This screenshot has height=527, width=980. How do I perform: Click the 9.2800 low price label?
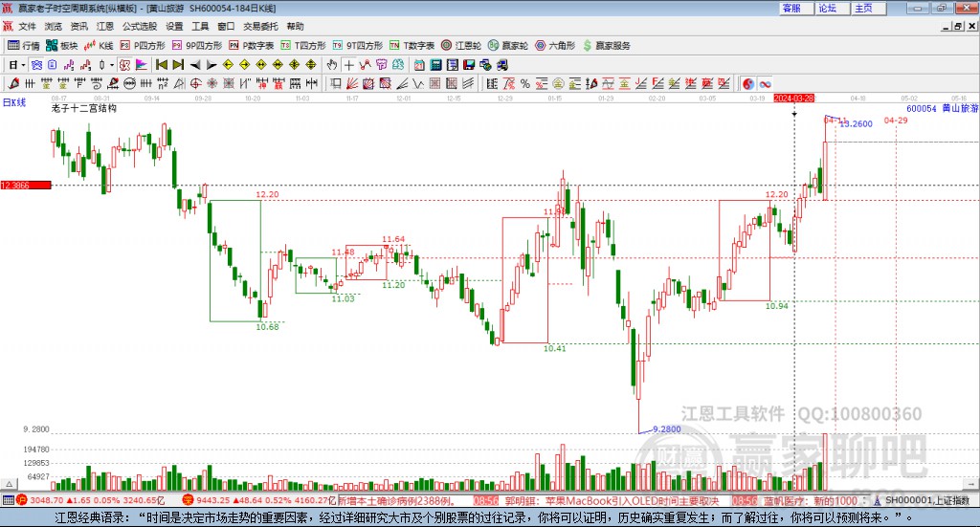click(x=667, y=429)
